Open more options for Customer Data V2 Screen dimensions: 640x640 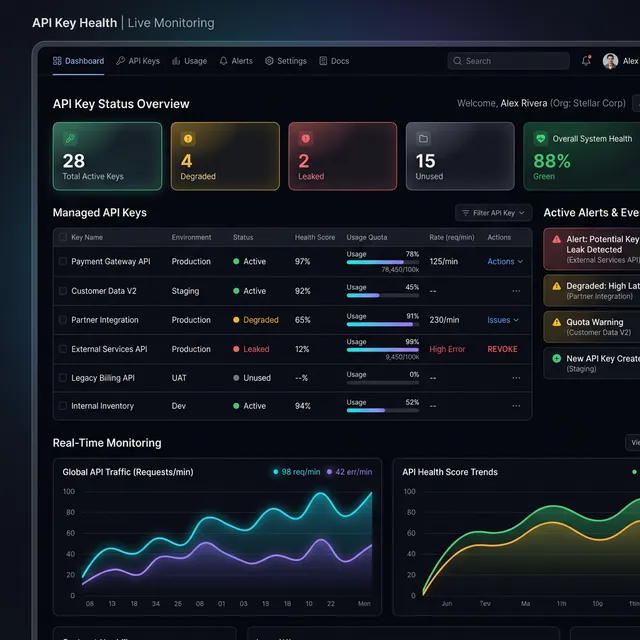pos(516,291)
